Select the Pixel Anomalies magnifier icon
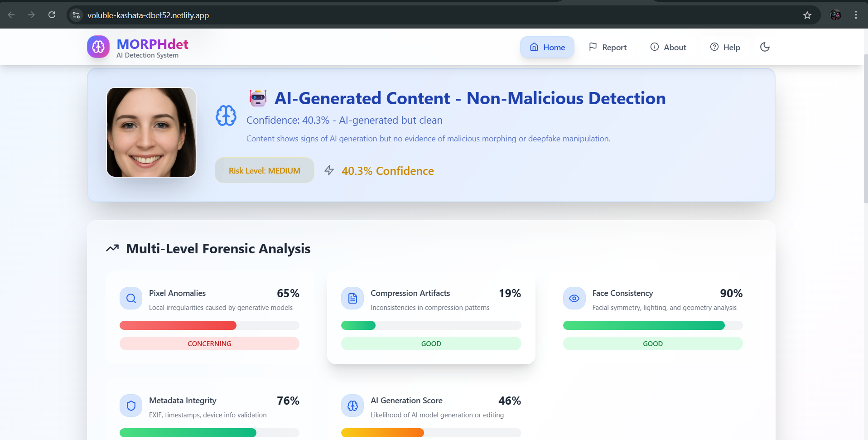The image size is (868, 440). 130,298
